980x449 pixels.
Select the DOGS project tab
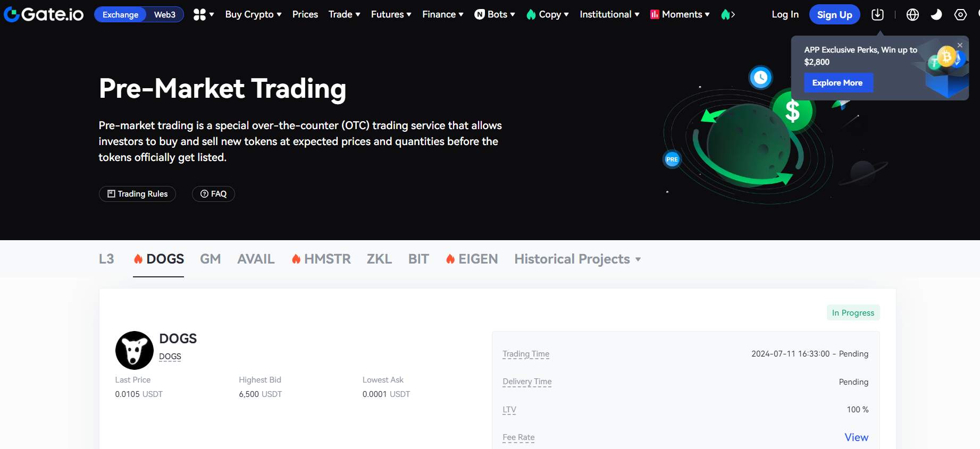click(158, 259)
